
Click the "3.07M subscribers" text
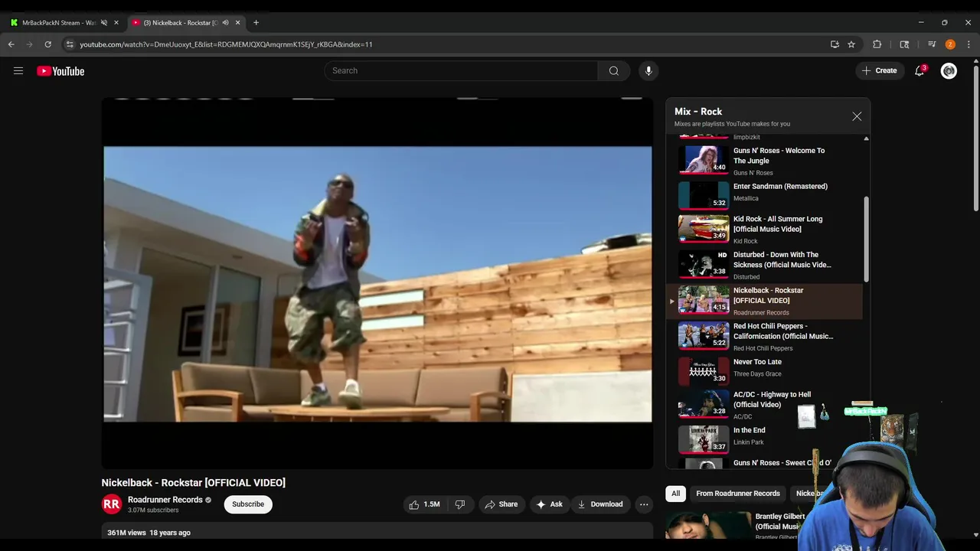click(153, 510)
